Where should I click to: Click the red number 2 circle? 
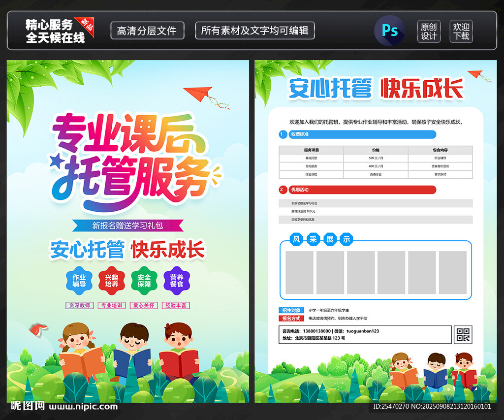point(283,190)
